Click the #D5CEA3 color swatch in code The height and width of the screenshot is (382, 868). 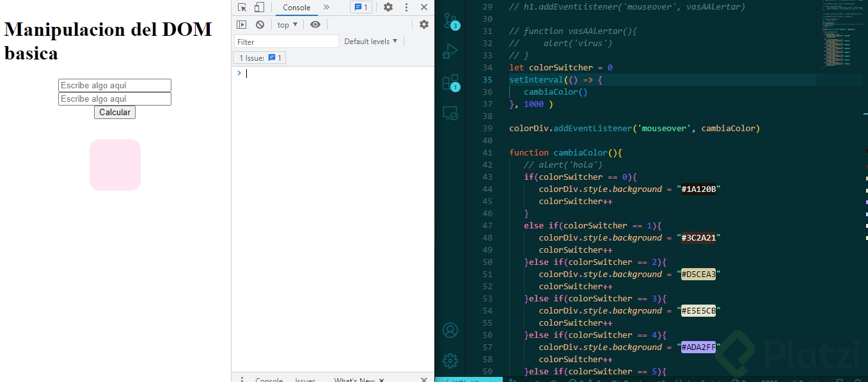point(700,275)
